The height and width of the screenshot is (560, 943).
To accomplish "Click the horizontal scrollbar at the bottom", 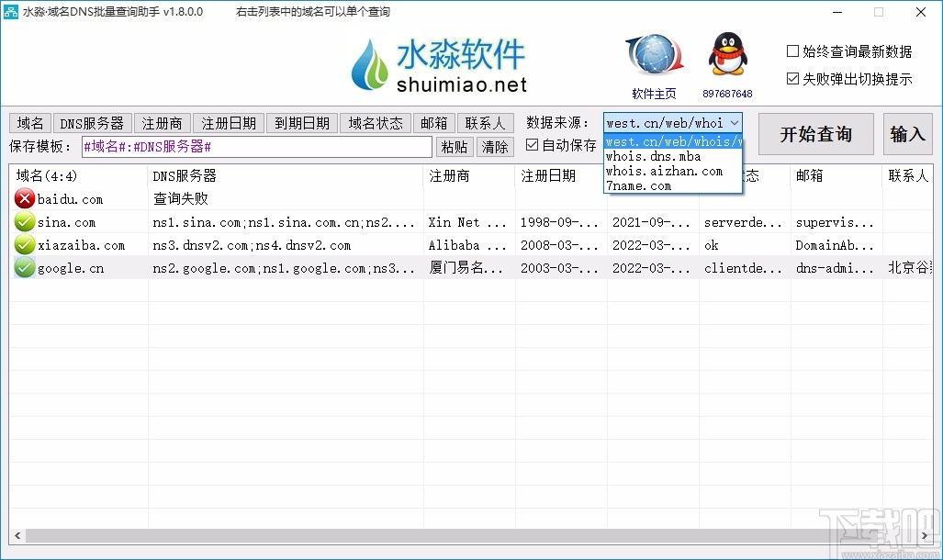I will pos(459,535).
